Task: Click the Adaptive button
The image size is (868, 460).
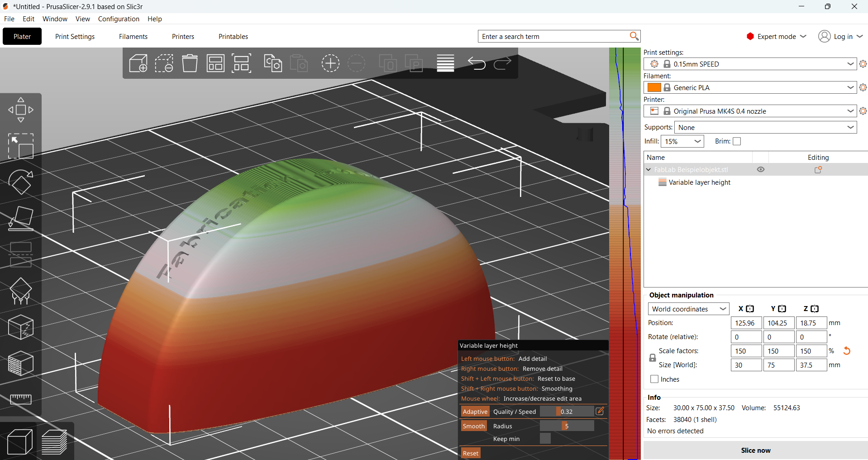Action: pos(475,412)
